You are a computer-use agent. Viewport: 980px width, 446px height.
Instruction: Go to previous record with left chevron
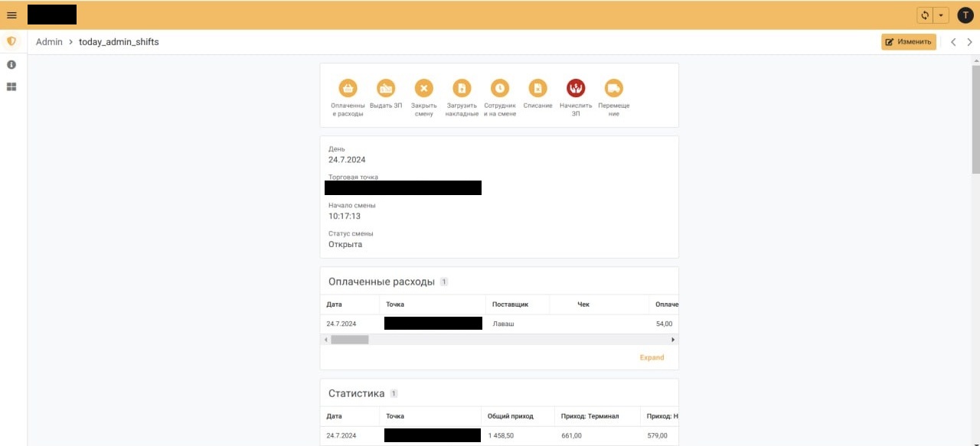click(x=953, y=42)
